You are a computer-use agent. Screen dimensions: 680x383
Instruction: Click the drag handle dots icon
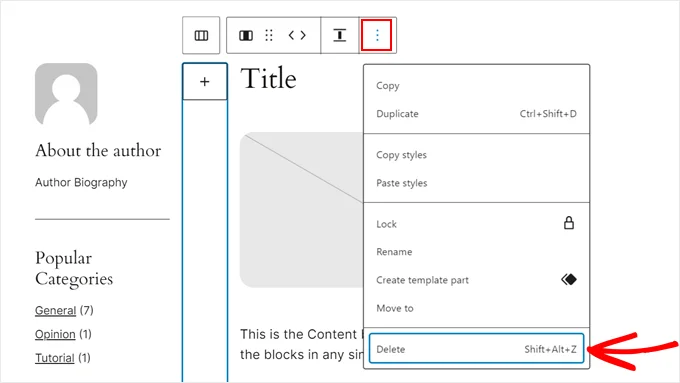point(269,36)
